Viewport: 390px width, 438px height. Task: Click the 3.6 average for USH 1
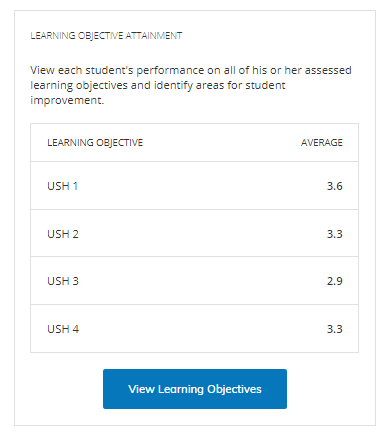click(334, 186)
